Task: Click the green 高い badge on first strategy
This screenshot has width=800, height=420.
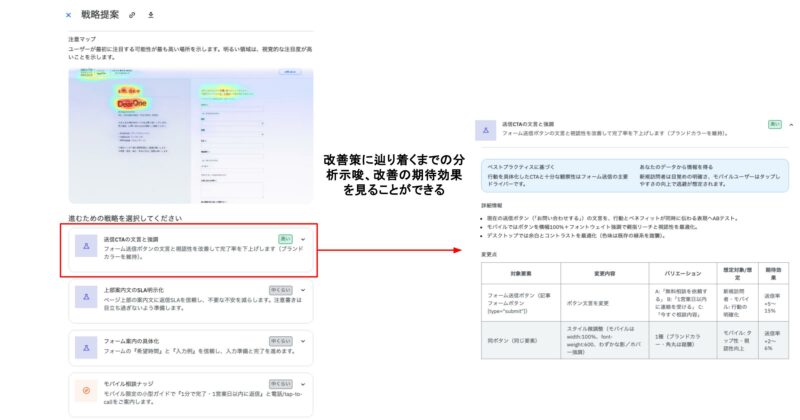Action: [x=286, y=240]
